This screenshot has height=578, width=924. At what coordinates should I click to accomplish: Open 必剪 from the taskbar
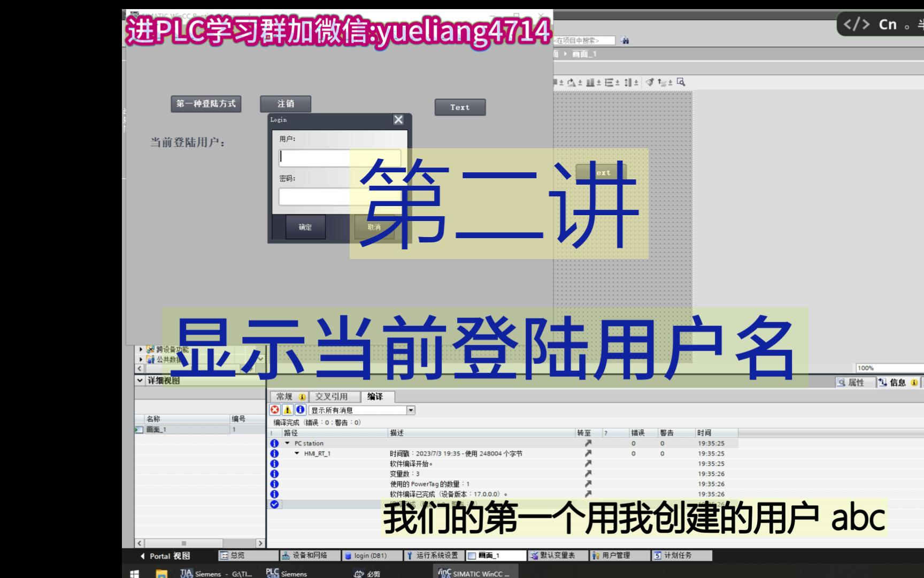(367, 574)
